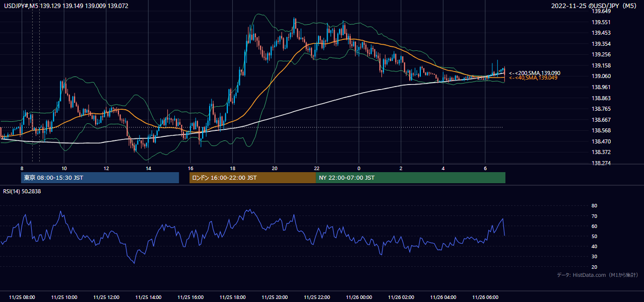Click the 11/26 04:00 time label
This screenshot has height=302, width=644.
point(442,297)
